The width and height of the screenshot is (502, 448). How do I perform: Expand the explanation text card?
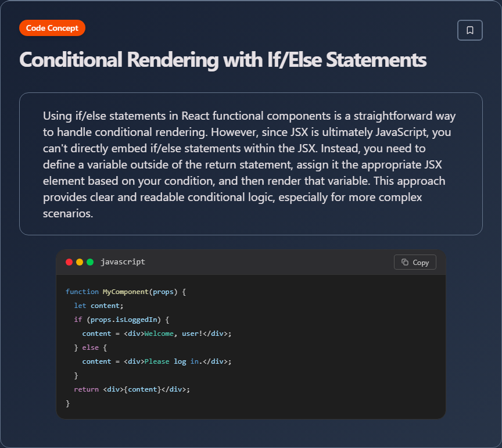tap(251, 164)
